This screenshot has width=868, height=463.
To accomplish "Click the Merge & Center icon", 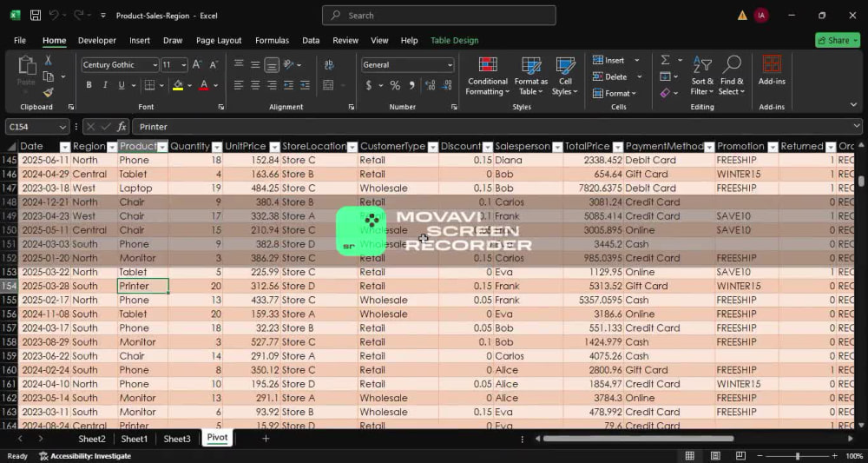I will 328,85.
